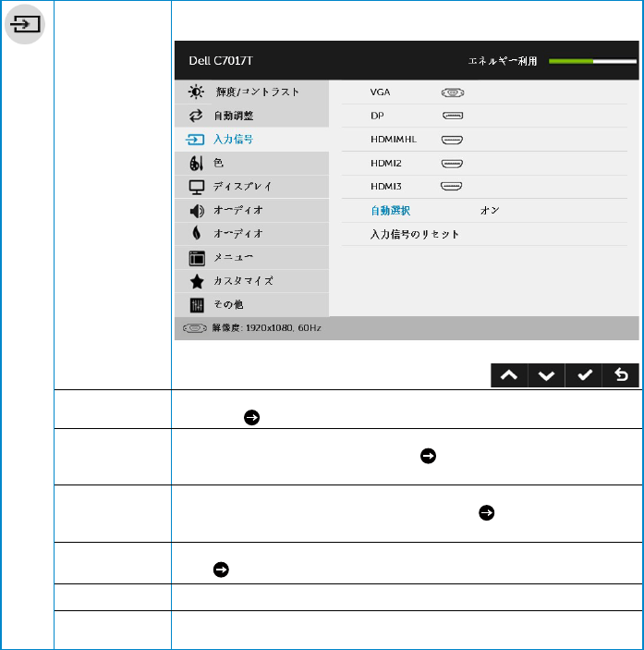644x650 pixels.
Task: Click the VGA icon in the resolution status bar
Action: pyautogui.click(x=195, y=328)
